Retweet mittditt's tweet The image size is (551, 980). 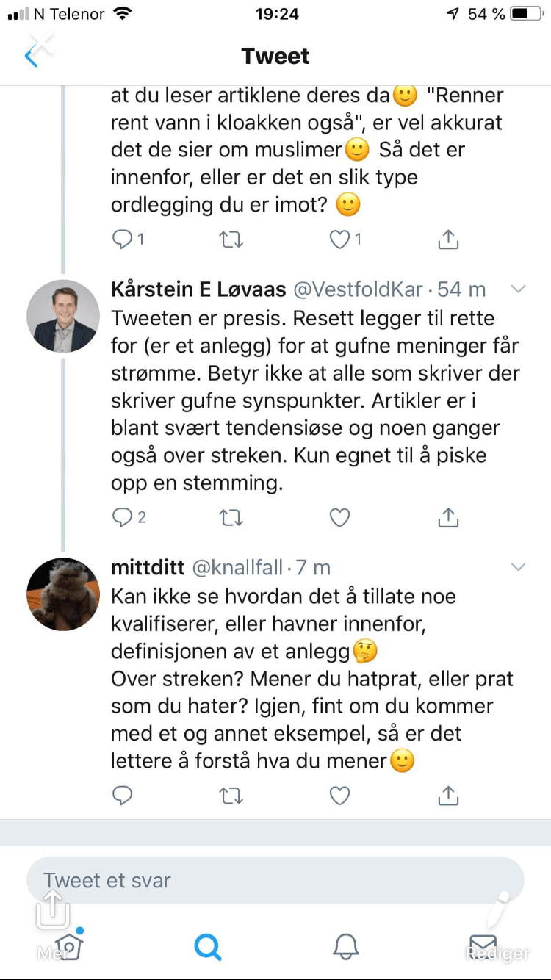pyautogui.click(x=231, y=796)
